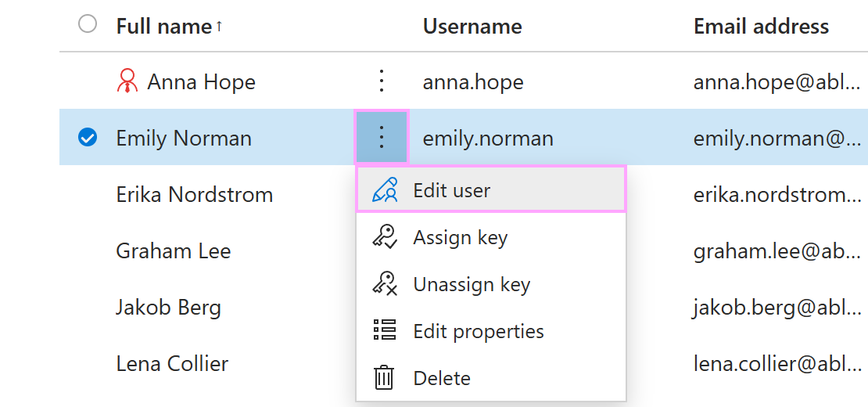Click the anna.hope@abl... email cell
This screenshot has height=407, width=868.
[x=777, y=82]
